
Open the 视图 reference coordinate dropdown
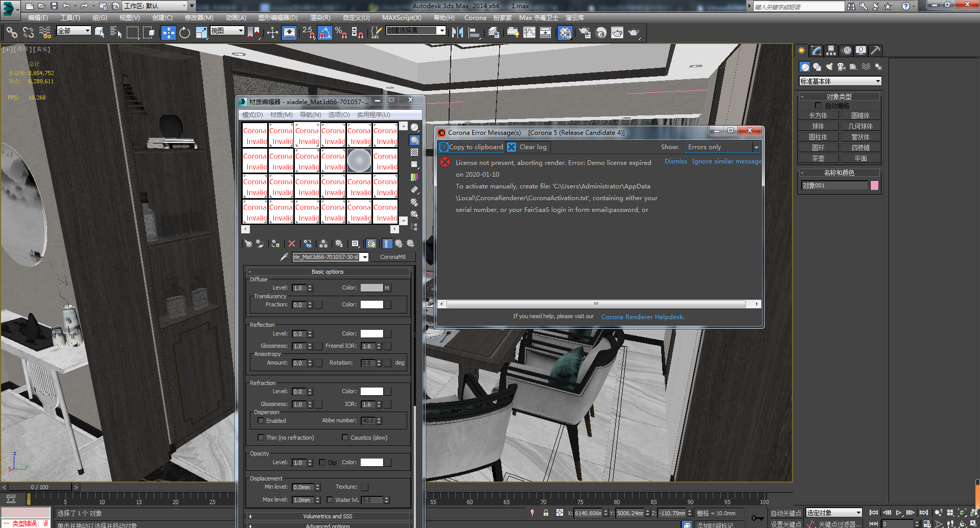tap(227, 31)
